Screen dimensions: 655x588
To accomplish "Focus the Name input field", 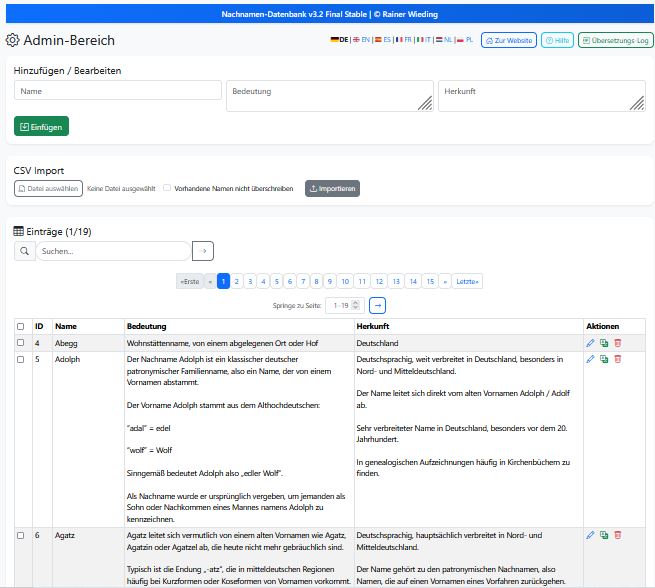I will coord(118,90).
